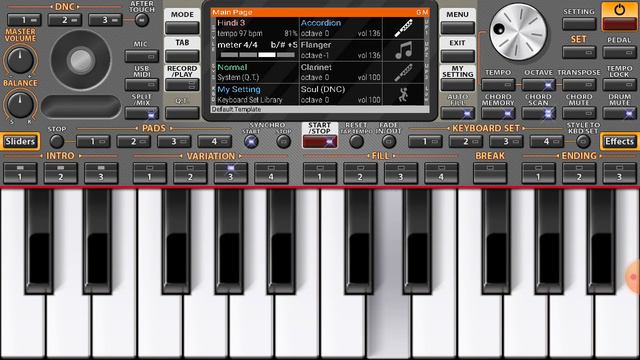
Task: Click the Break button
Action: [490, 173]
